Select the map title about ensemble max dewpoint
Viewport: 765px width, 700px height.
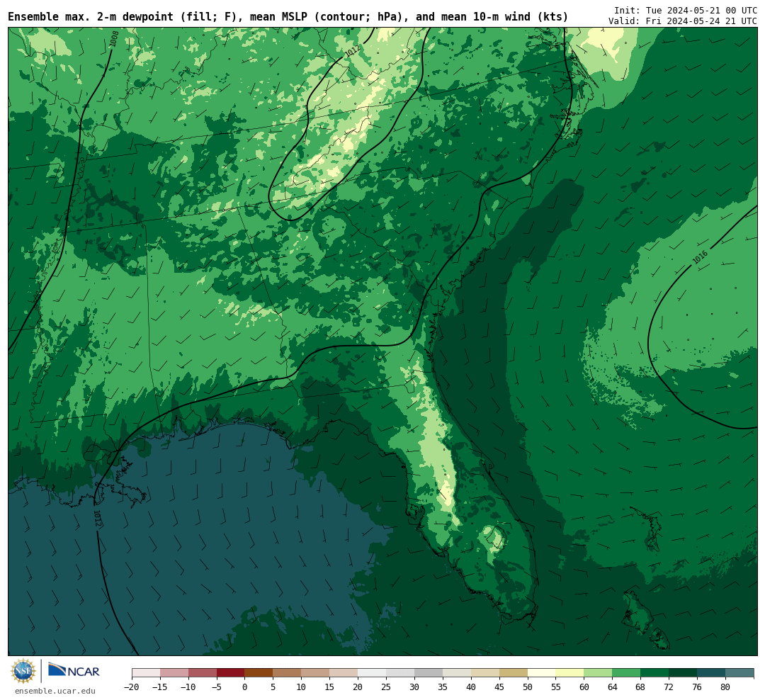(x=288, y=17)
